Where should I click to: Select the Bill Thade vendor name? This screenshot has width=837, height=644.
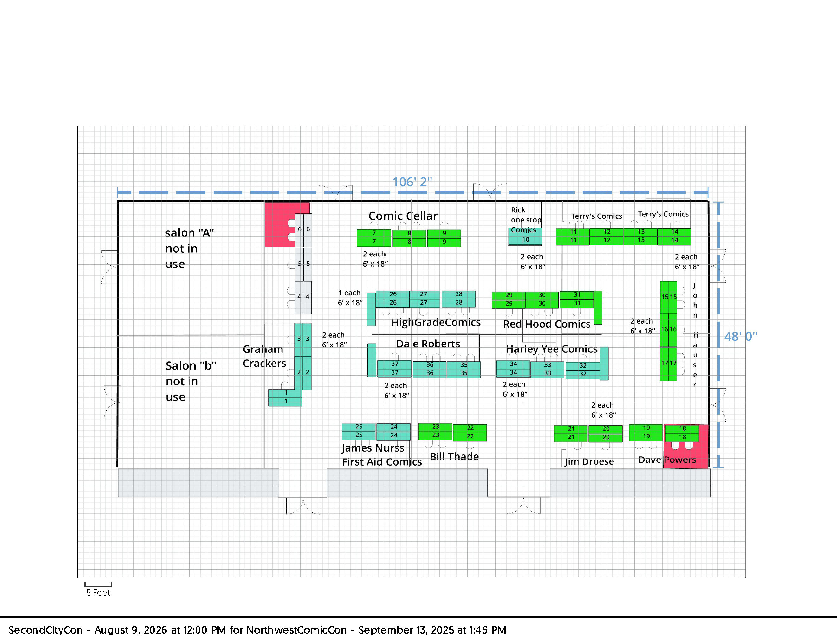(454, 456)
